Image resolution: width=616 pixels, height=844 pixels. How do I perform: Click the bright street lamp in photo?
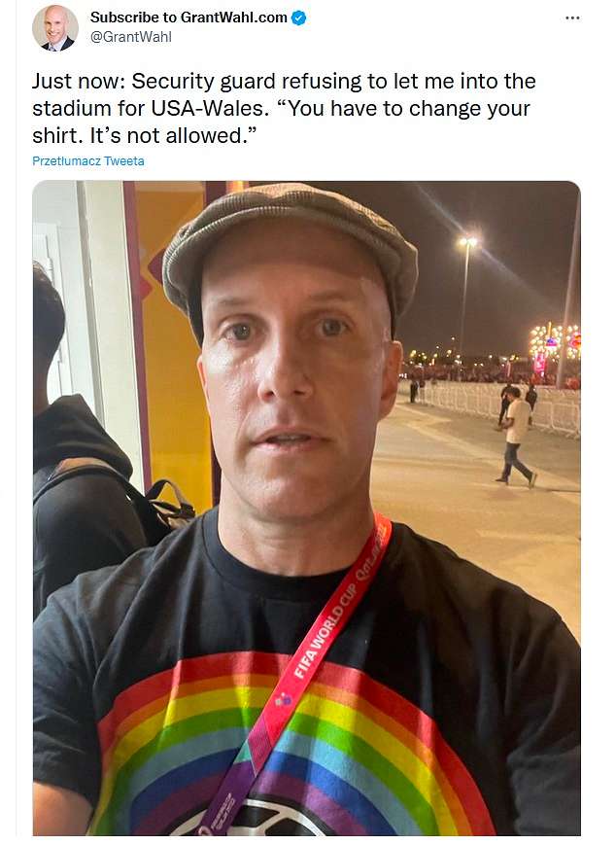[467, 242]
